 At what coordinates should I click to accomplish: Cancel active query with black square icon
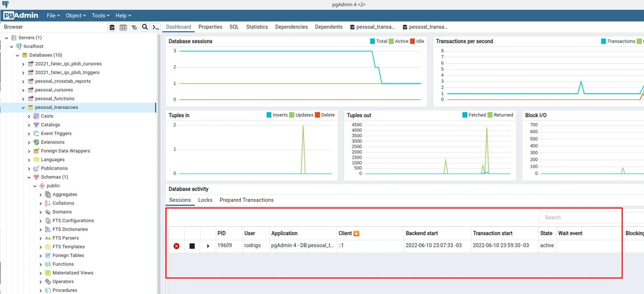192,246
